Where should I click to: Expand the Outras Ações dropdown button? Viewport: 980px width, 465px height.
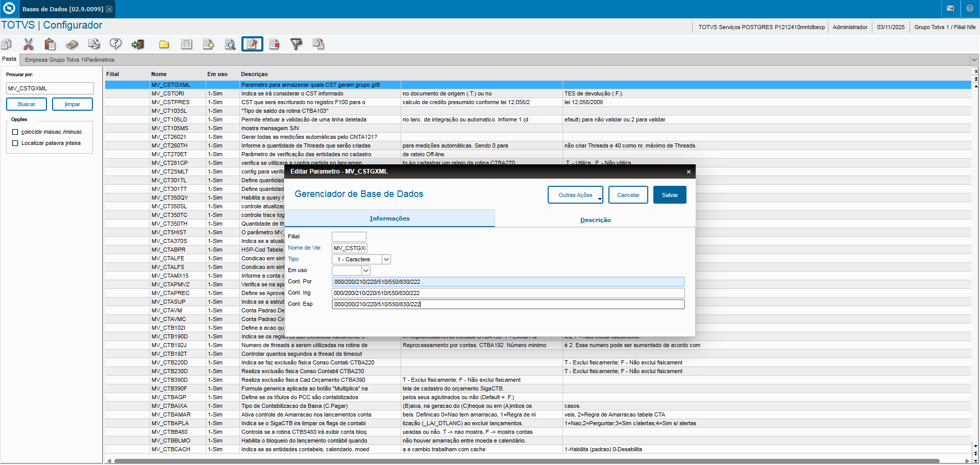coord(575,195)
